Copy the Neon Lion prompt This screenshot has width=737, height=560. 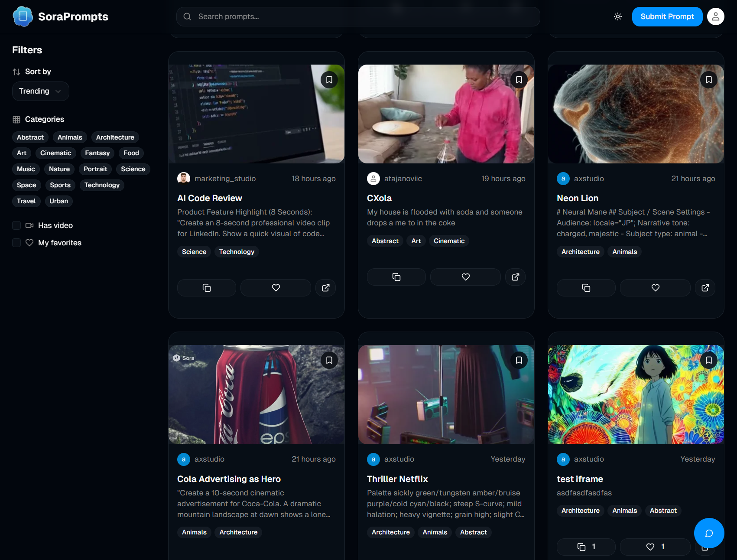[586, 288]
